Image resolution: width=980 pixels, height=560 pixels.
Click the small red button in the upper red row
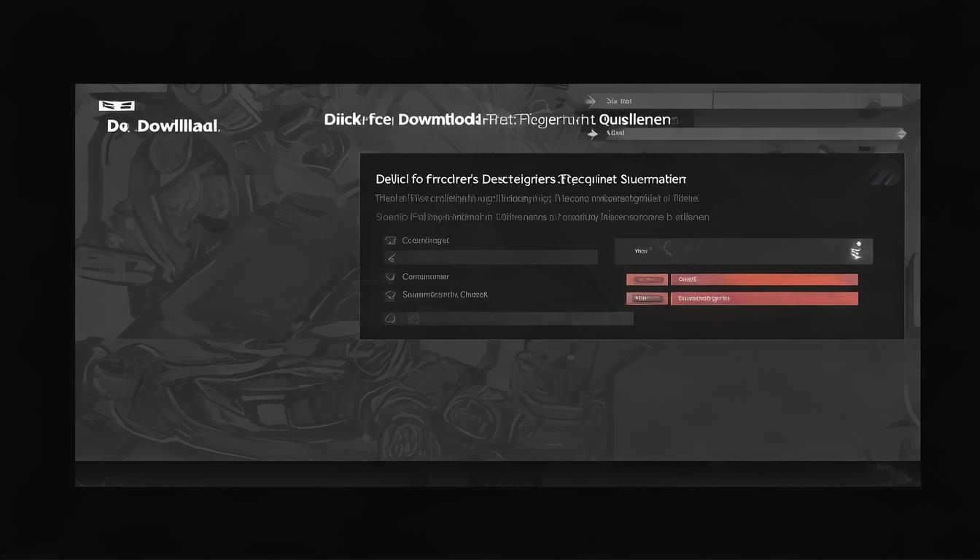(647, 279)
